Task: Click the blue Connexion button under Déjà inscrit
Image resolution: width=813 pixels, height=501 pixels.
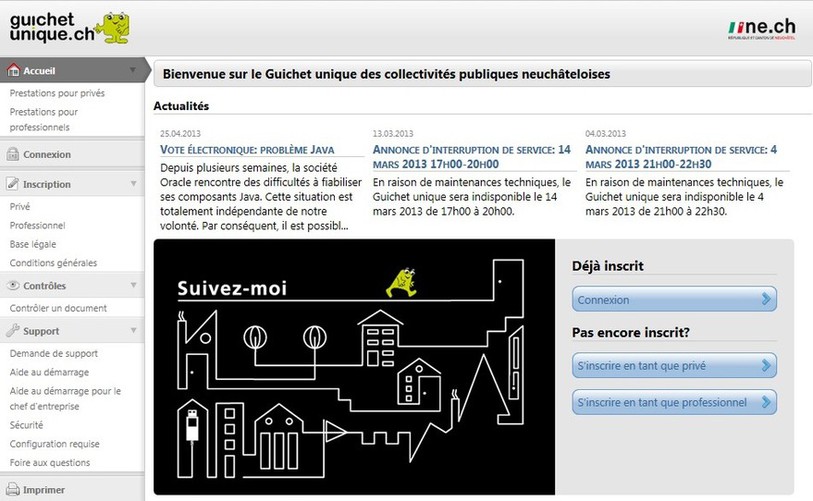Action: coord(674,299)
